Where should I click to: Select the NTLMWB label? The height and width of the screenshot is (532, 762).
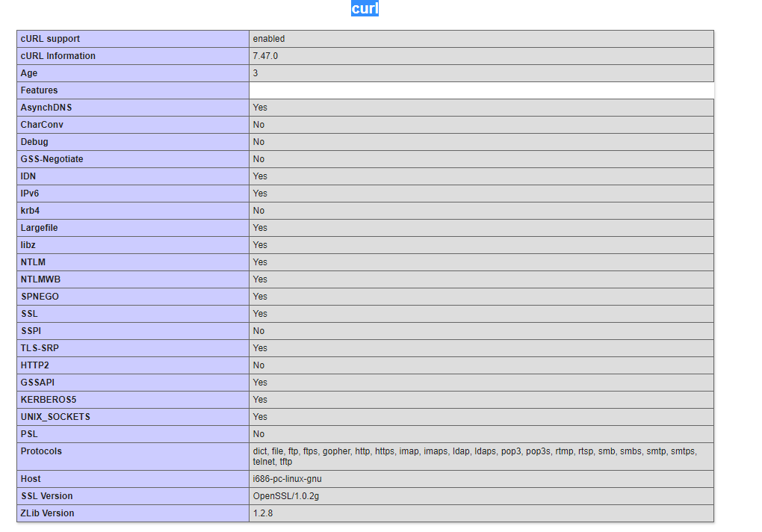click(40, 279)
